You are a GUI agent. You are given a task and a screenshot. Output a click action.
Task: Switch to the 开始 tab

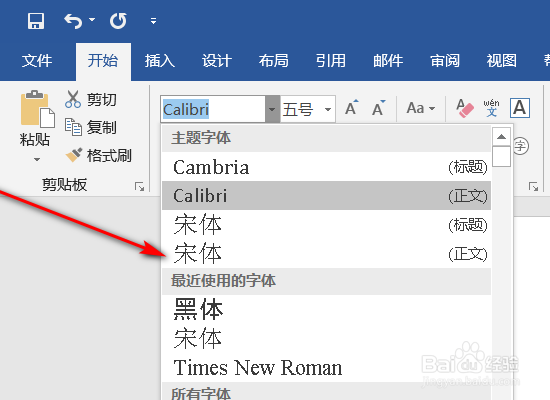(x=103, y=61)
